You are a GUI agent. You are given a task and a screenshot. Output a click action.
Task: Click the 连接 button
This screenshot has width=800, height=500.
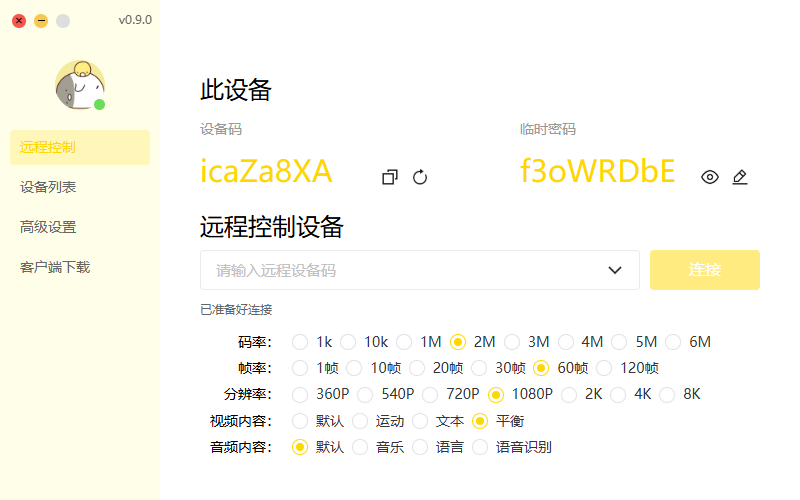[705, 270]
